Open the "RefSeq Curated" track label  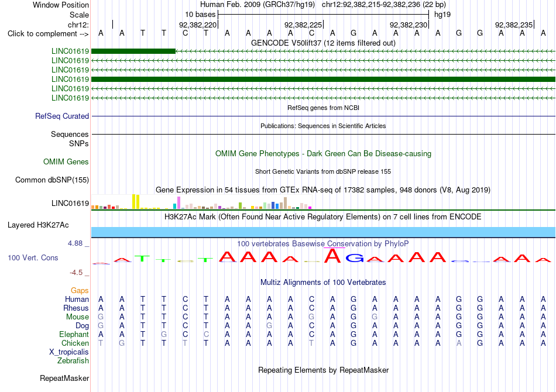62,116
